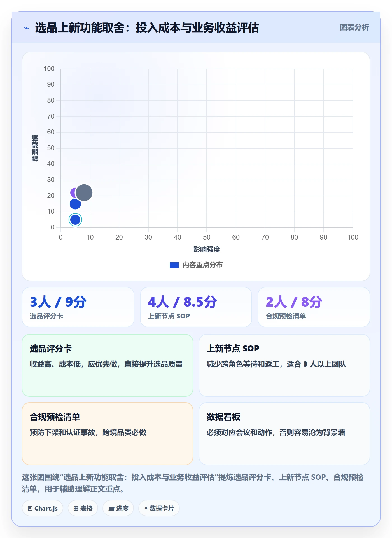
Task: Click the main title 选品上新功能取舍
Action: (x=80, y=28)
